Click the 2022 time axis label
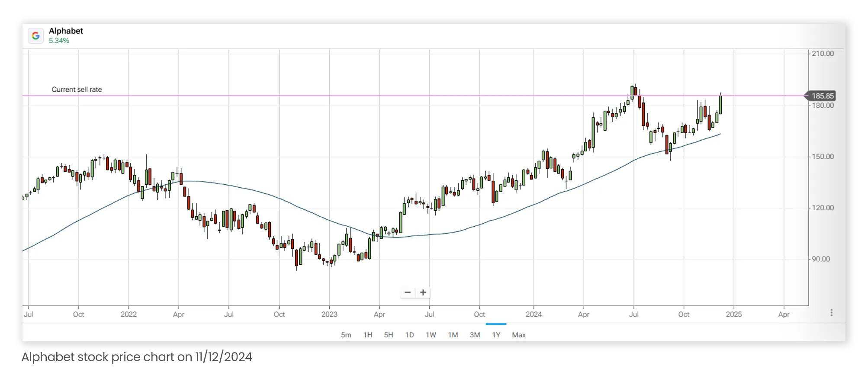 (129, 314)
